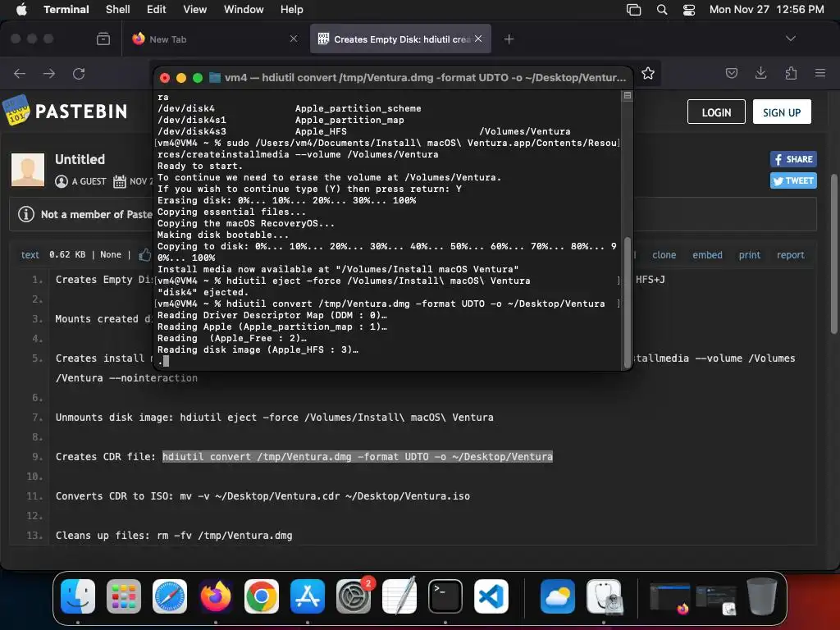Click the 'Cleans up files' line
840x630 pixels.
pos(174,535)
